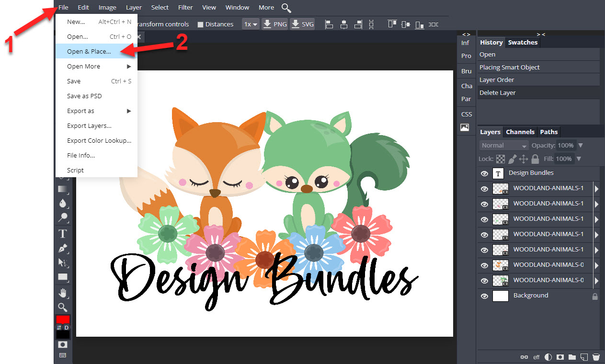Viewport: 605px width, 364px height.
Task: Expand the fox thumbnail layer's arrow
Action: 596,265
